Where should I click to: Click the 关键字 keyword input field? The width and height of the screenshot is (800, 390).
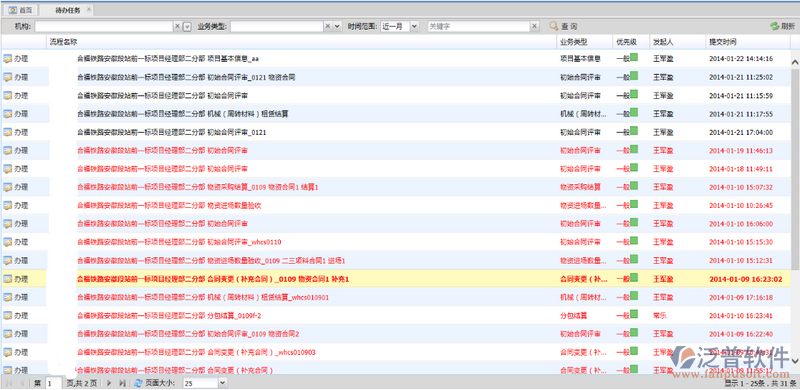[479, 27]
